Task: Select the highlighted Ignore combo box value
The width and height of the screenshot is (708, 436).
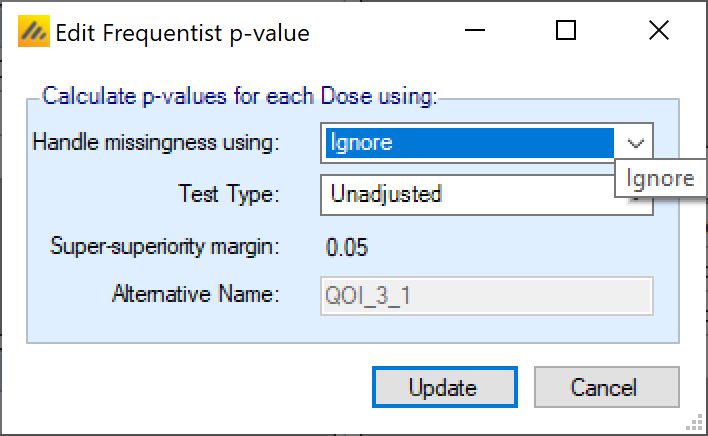Action: pyautogui.click(x=470, y=143)
